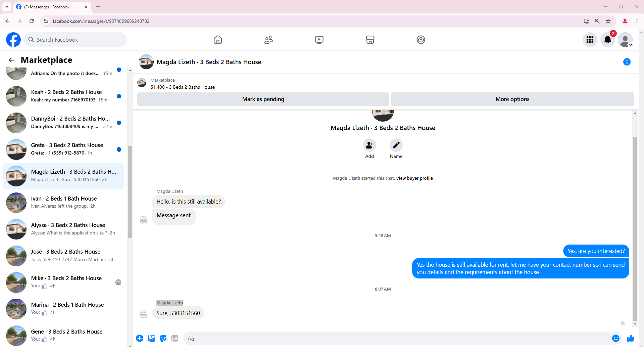Click the listing thumbnail beside Marketplace price
Screen dimensions: 644x347
pos(142,83)
